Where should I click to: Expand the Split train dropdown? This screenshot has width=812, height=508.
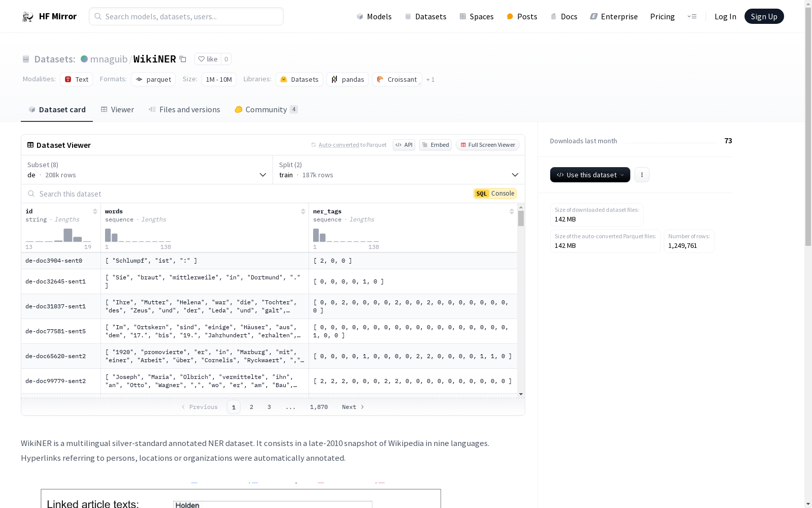(x=399, y=170)
